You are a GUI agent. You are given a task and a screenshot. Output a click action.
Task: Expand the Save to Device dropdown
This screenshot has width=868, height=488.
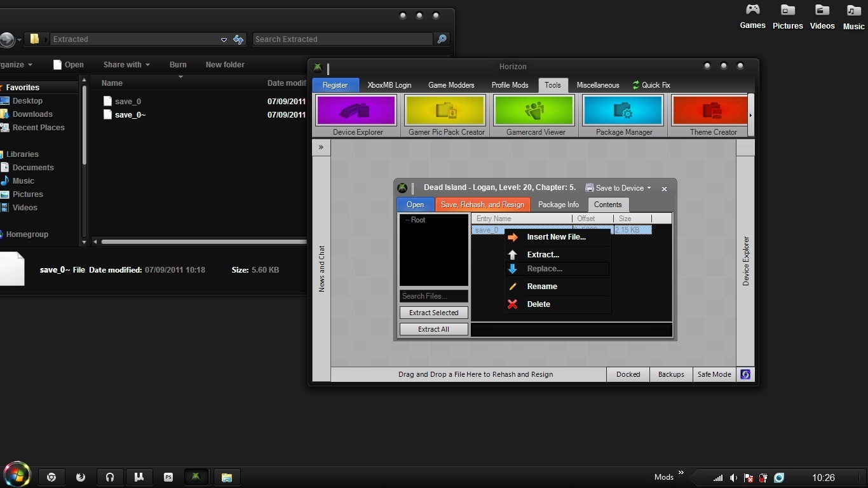point(619,188)
